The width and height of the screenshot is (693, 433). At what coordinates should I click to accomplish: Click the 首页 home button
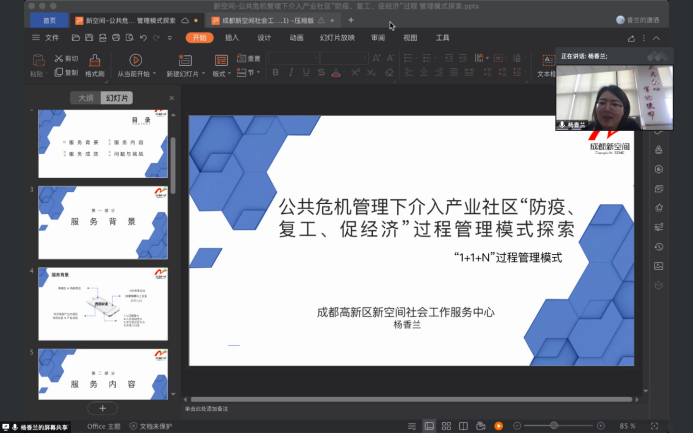tap(49, 20)
